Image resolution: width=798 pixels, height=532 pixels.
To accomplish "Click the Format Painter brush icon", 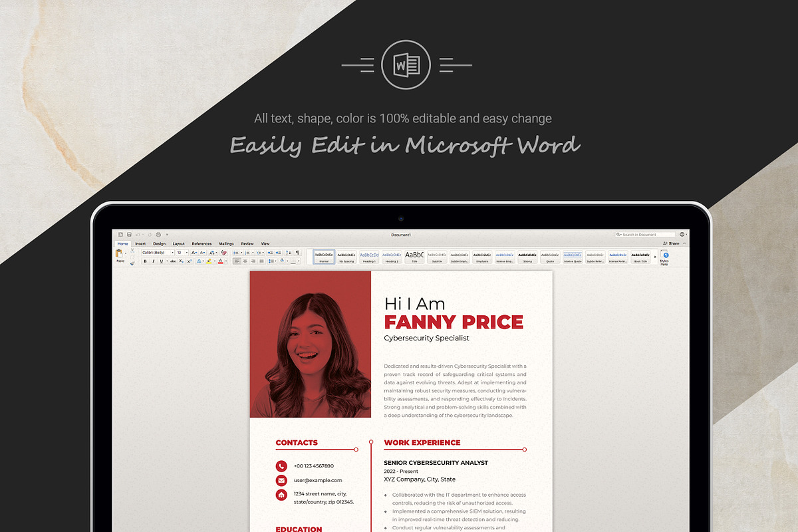I will [x=132, y=263].
